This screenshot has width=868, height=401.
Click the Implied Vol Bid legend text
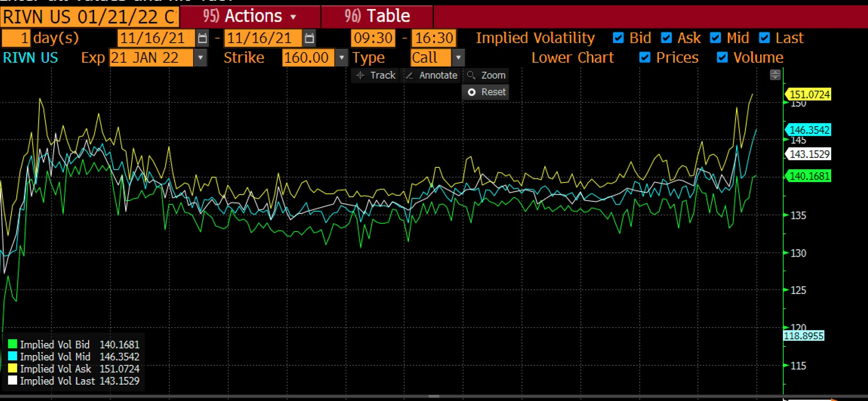(x=55, y=344)
